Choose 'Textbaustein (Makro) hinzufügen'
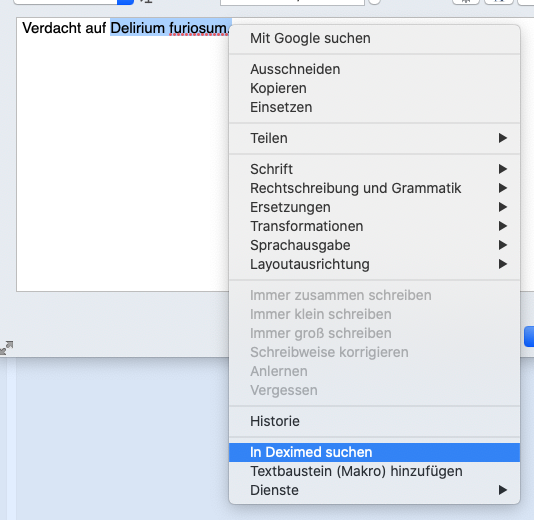534x520 pixels. [374, 471]
